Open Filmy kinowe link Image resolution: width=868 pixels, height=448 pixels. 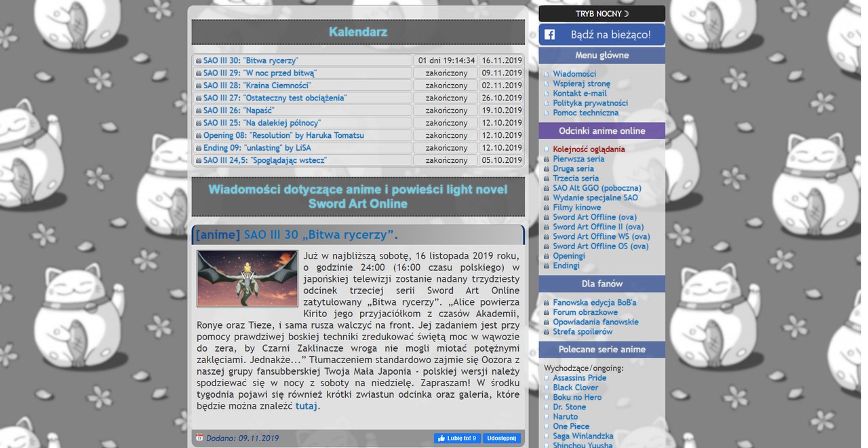click(576, 208)
